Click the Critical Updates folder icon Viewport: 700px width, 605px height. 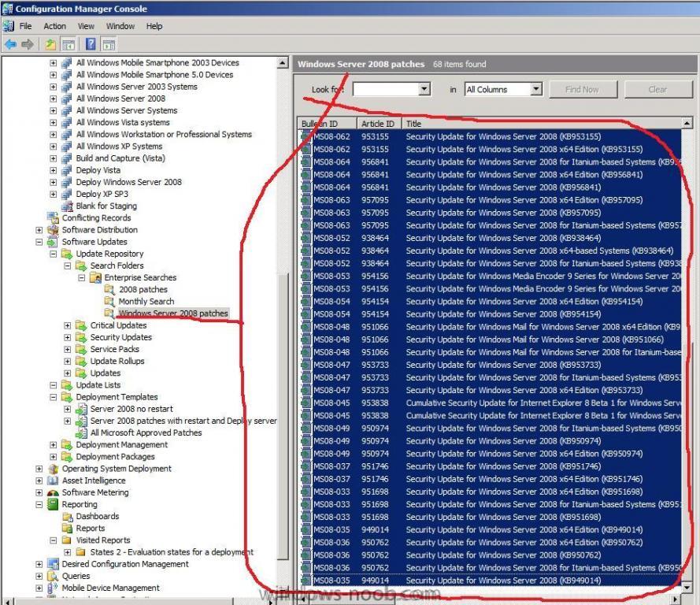click(x=81, y=325)
